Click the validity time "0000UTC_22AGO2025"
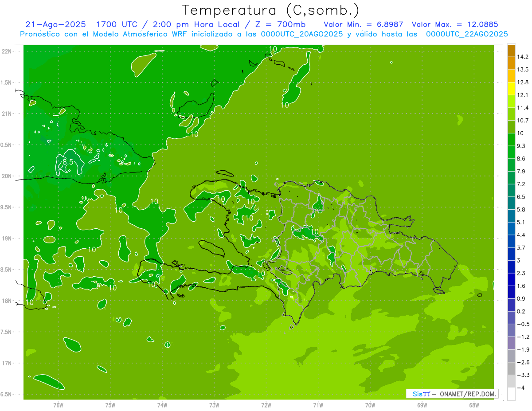 click(x=467, y=34)
